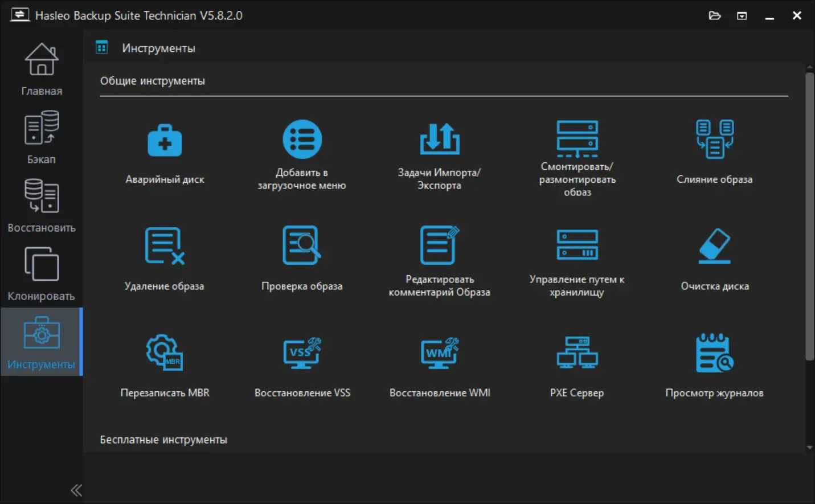Switch to the Главная tab

tap(42, 69)
